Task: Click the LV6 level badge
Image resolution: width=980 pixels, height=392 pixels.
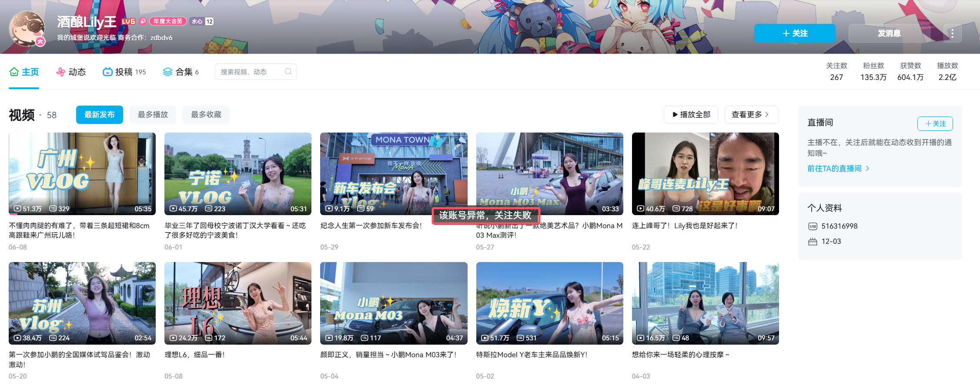Action: point(128,21)
